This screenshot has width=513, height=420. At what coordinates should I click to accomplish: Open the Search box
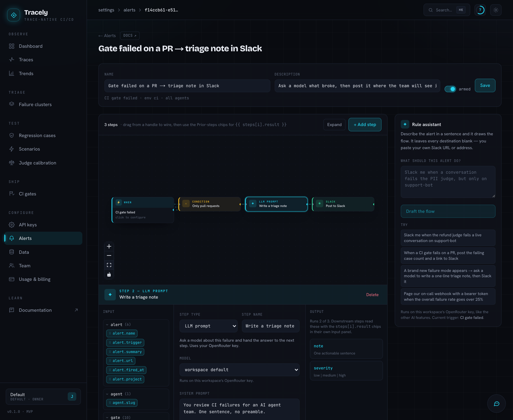click(447, 10)
